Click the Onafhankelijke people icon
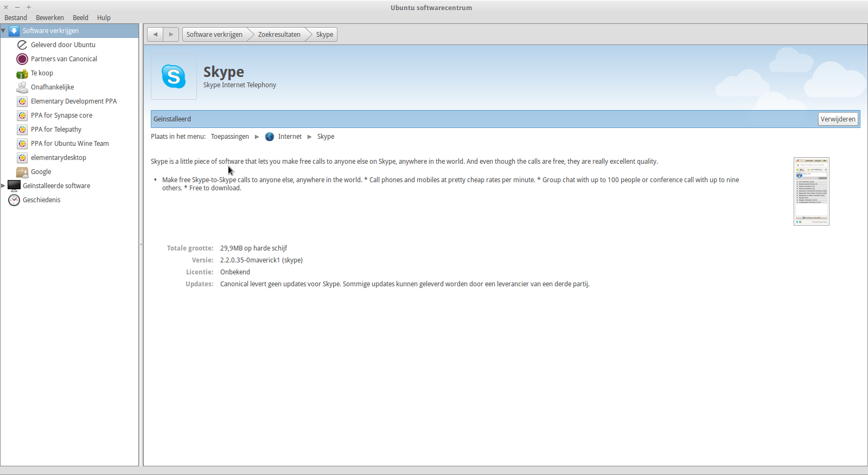 point(22,87)
